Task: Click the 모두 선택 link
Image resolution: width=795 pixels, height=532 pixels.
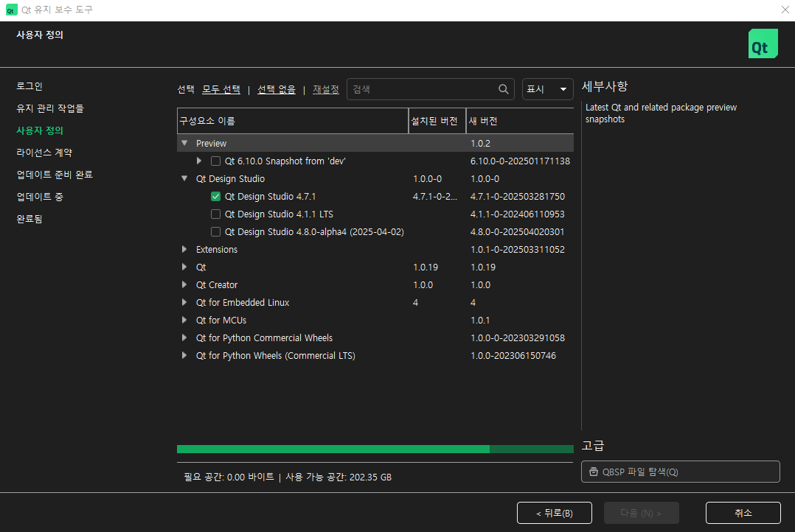Action: click(221, 90)
